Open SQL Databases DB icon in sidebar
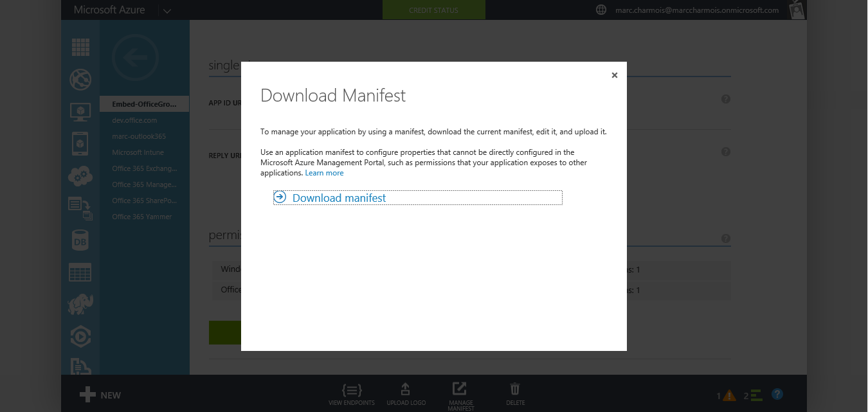 (80, 240)
